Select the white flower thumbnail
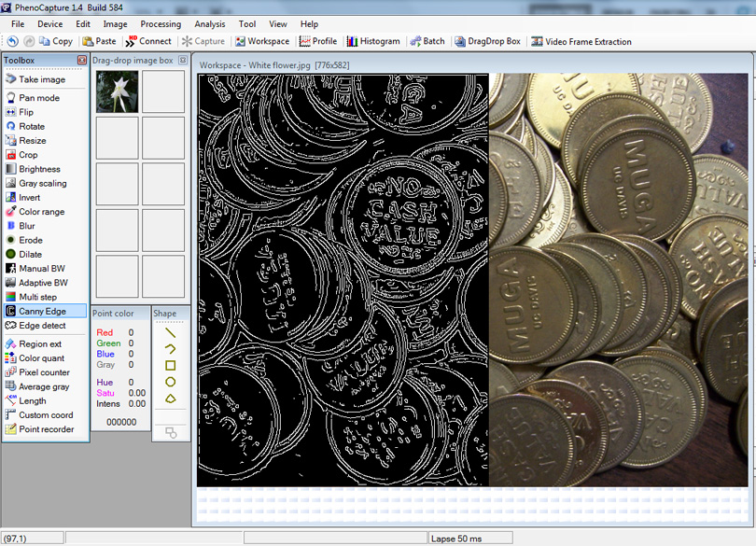The height and width of the screenshot is (546, 756). point(117,91)
